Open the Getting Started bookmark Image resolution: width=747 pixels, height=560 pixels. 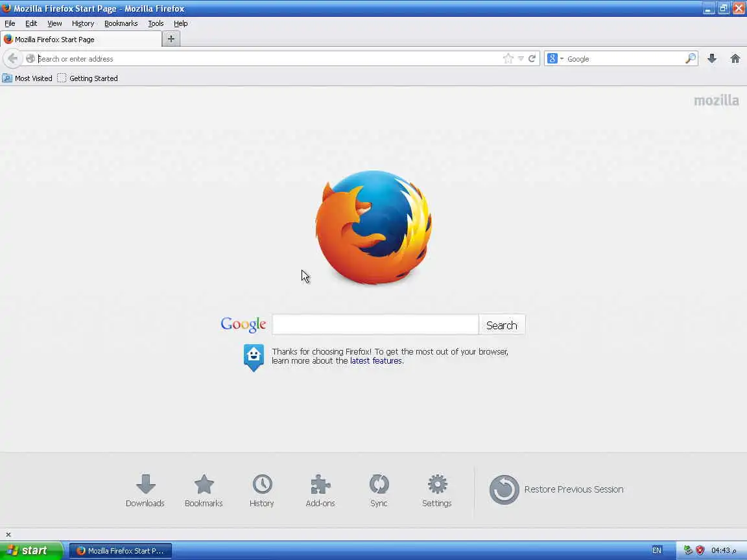[88, 78]
